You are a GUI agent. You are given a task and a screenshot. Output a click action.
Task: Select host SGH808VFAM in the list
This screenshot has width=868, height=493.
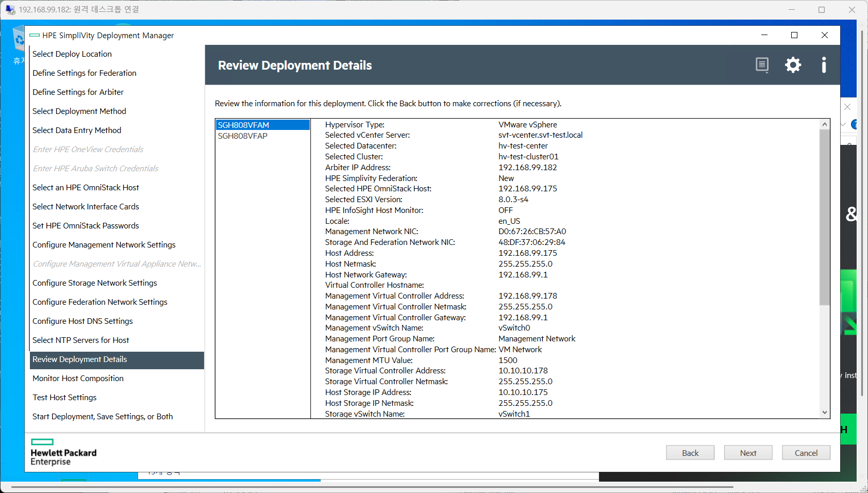pos(262,125)
